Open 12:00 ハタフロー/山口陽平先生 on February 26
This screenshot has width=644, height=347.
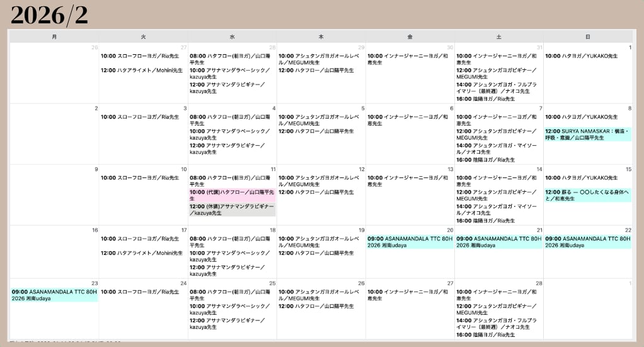(316, 306)
